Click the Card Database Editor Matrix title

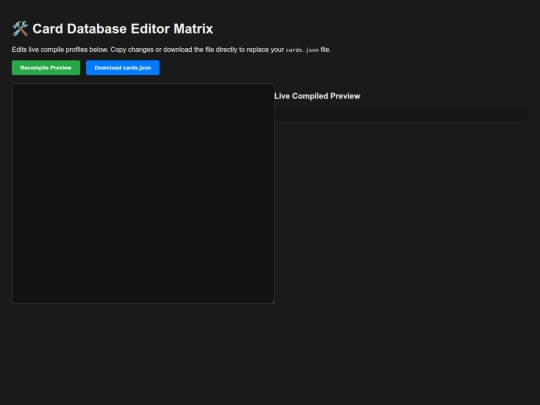(x=123, y=29)
